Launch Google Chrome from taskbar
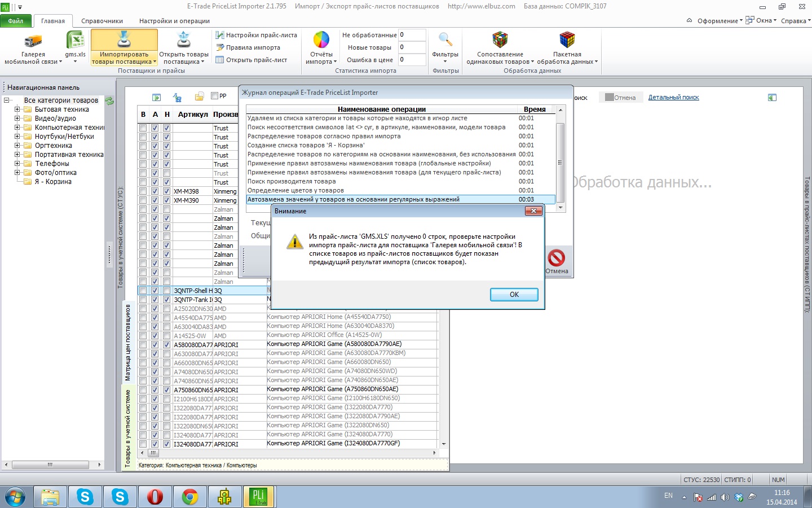Image resolution: width=812 pixels, height=508 pixels. click(x=190, y=497)
